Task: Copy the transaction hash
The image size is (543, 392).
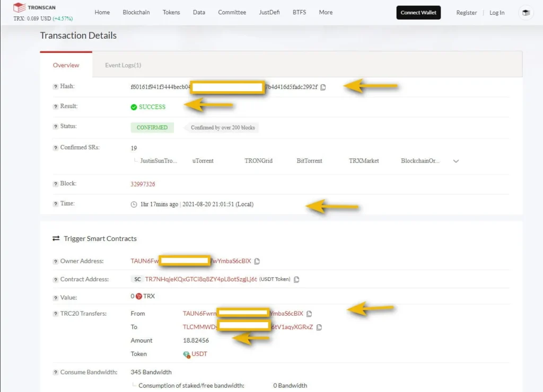Action: click(323, 87)
